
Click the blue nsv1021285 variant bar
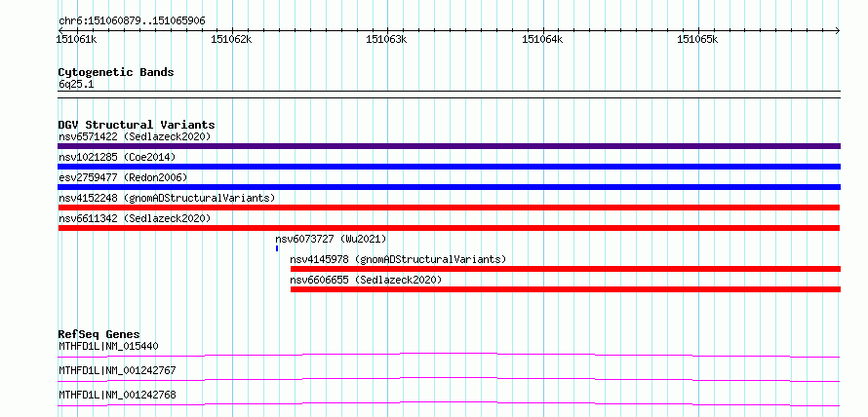tap(449, 167)
